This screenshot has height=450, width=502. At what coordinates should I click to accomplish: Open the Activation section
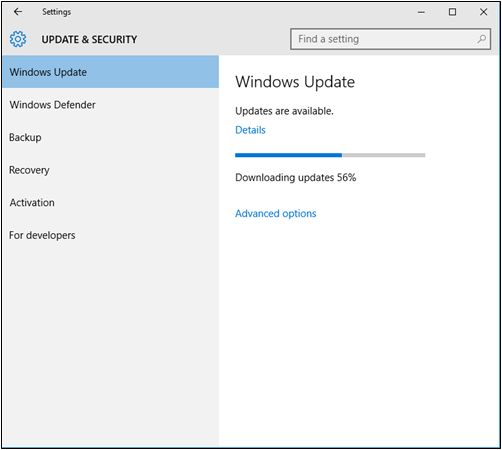coord(110,202)
